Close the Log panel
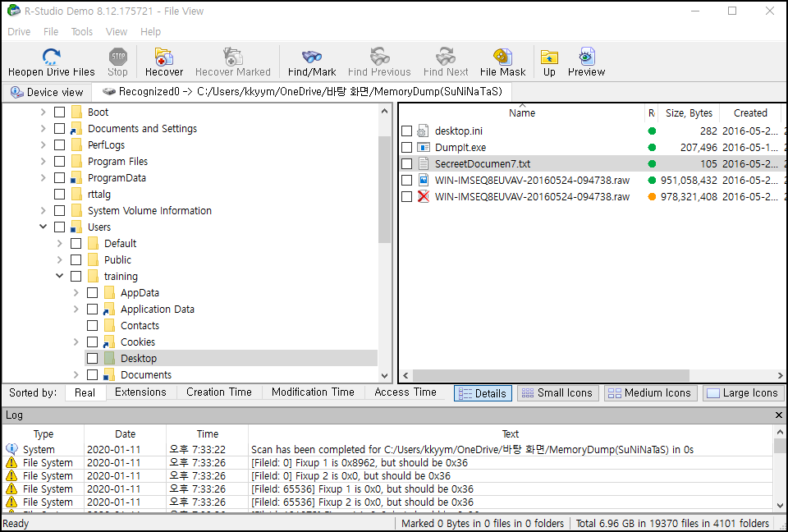Viewport: 788px width, 532px height. (x=778, y=415)
